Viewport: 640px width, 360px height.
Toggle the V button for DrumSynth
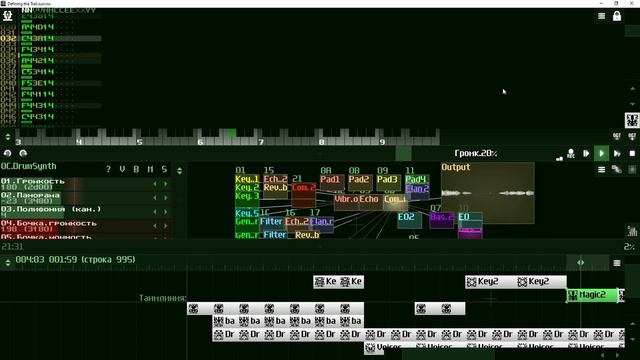[x=122, y=169]
